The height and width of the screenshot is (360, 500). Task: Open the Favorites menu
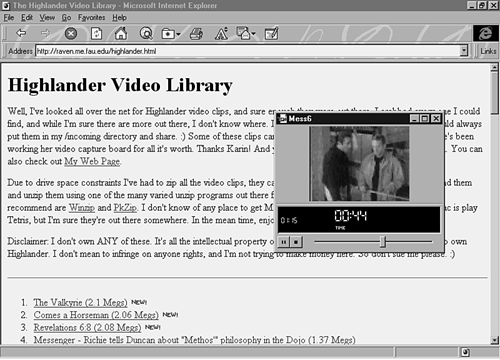tap(91, 17)
